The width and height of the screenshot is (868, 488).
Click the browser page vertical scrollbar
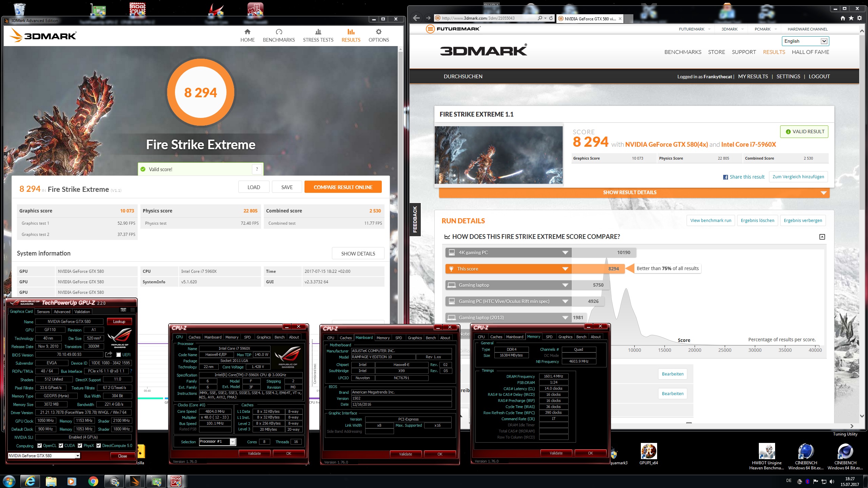pyautogui.click(x=862, y=122)
